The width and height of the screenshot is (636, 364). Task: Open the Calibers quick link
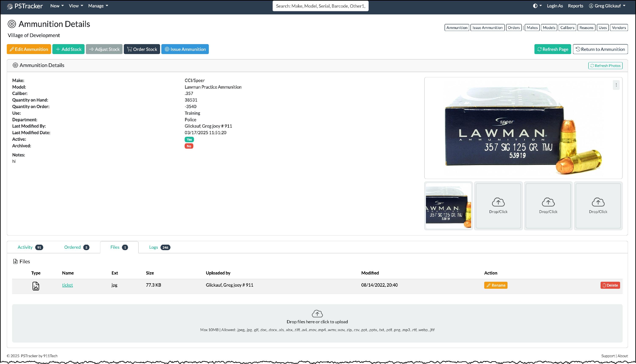[x=567, y=28]
